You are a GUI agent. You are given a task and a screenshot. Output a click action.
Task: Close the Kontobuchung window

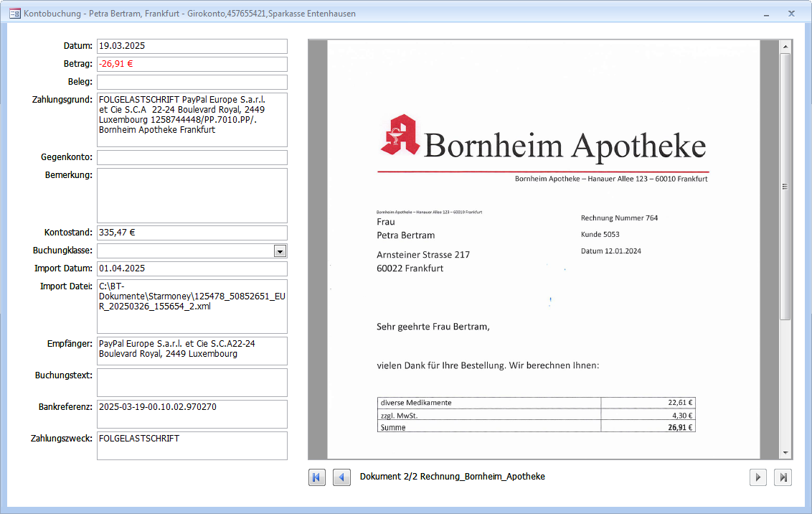(791, 14)
